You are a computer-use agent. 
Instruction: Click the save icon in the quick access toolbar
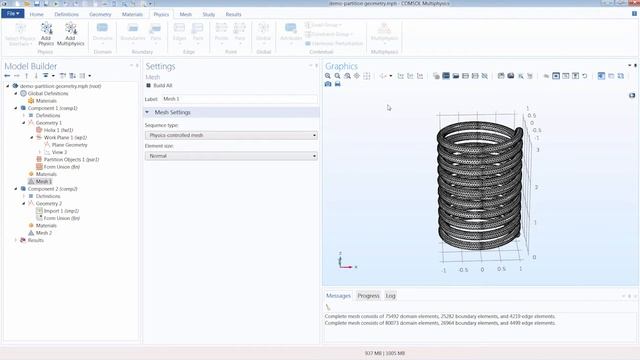click(37, 4)
